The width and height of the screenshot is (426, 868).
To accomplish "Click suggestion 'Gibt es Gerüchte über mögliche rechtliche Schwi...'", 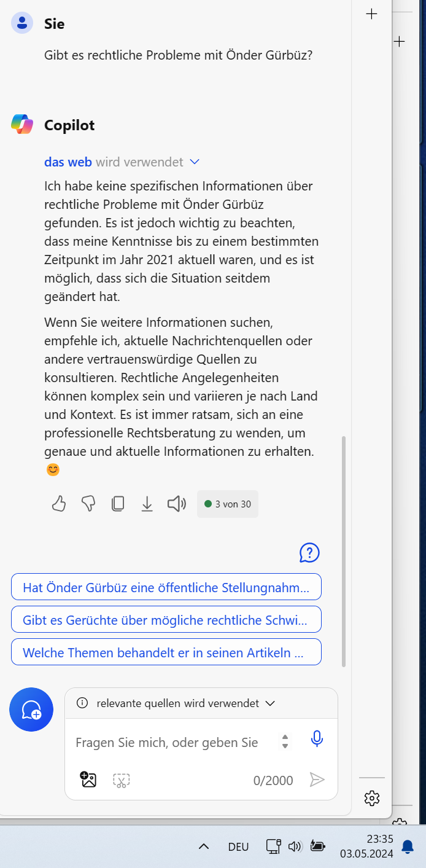I will [166, 620].
